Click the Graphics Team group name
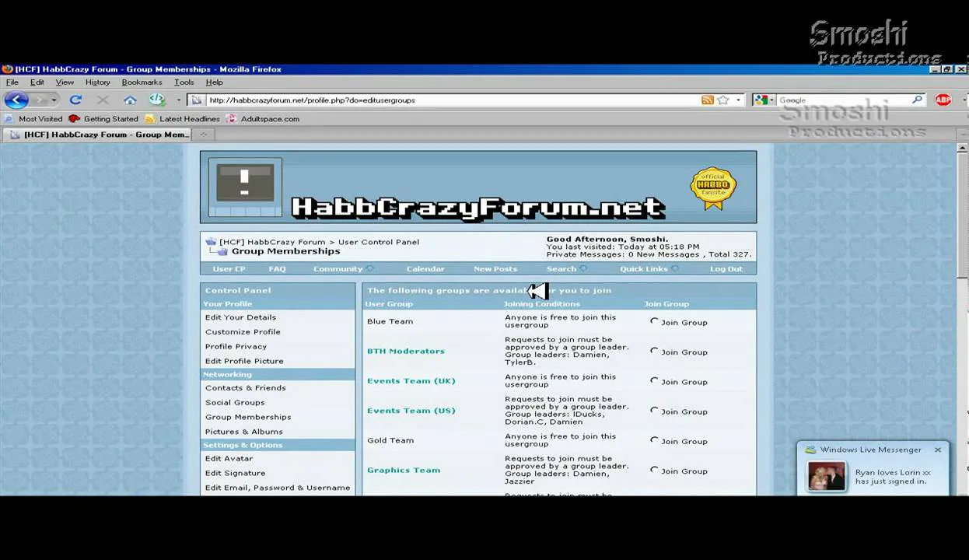The height and width of the screenshot is (560, 969). click(403, 470)
